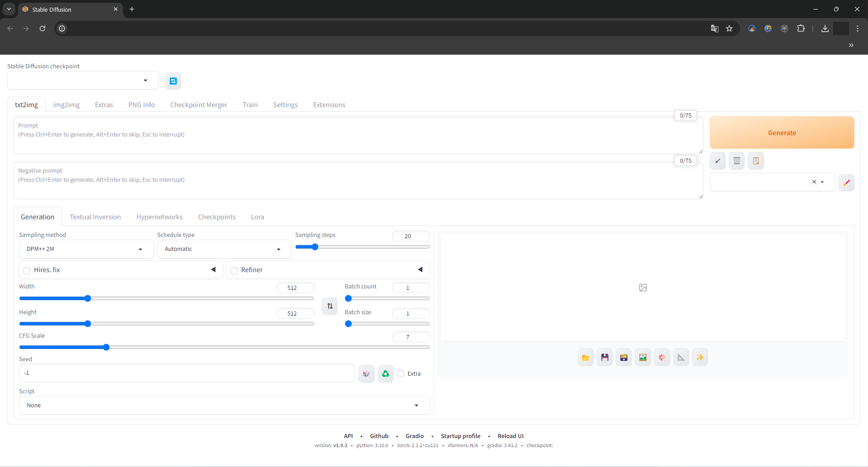The height and width of the screenshot is (467, 868).
Task: Go to Checkpoint Merger tab
Action: 199,105
